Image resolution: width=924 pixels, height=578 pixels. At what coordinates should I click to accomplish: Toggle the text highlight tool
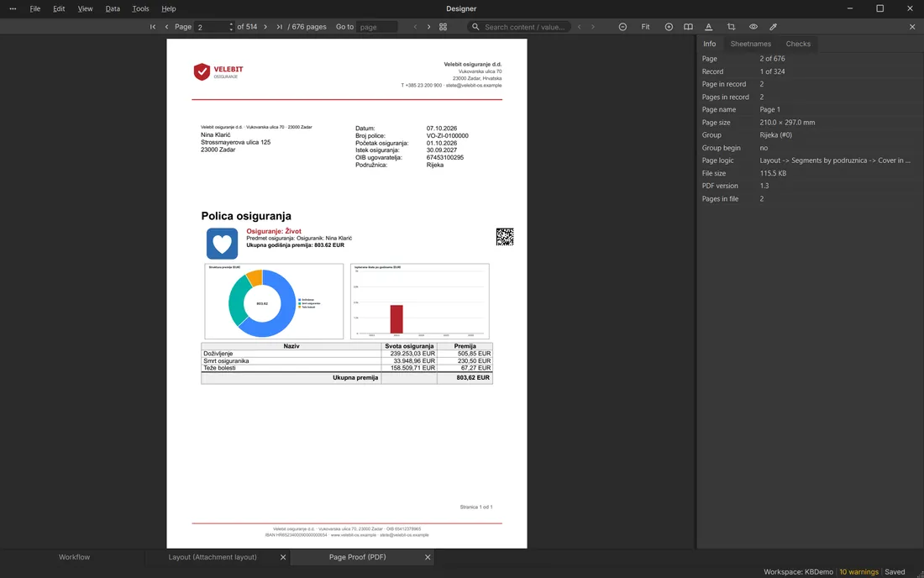click(x=709, y=27)
